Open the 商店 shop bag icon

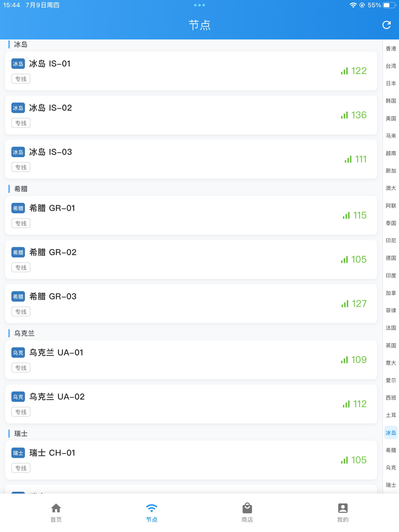coord(247,508)
